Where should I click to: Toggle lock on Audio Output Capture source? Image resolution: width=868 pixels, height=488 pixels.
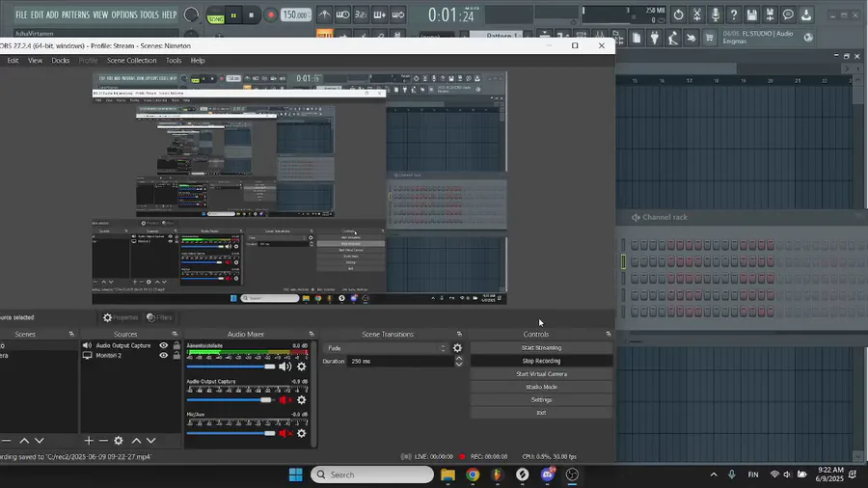176,345
